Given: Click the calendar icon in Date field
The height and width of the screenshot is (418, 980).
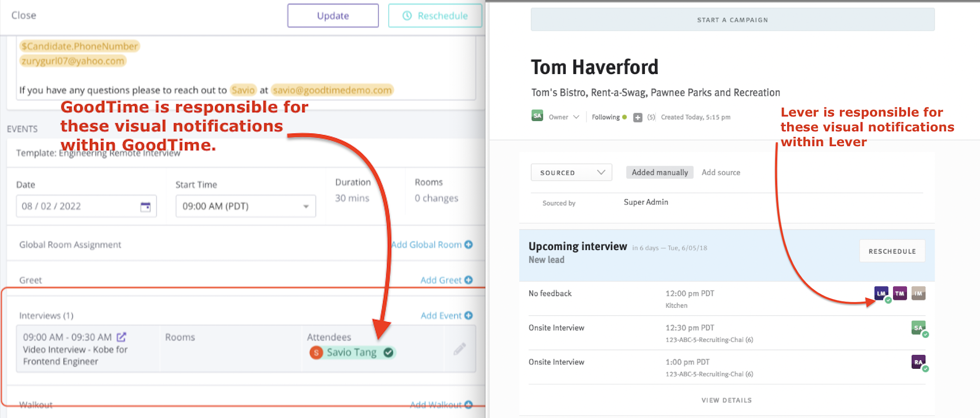Looking at the screenshot, I should [145, 206].
